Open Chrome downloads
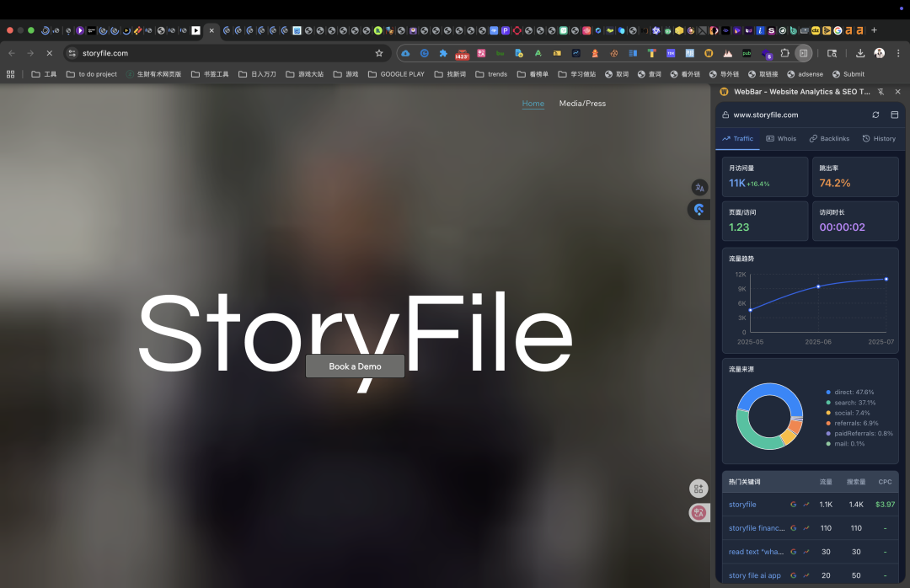Viewport: 910px width, 588px height. click(860, 53)
